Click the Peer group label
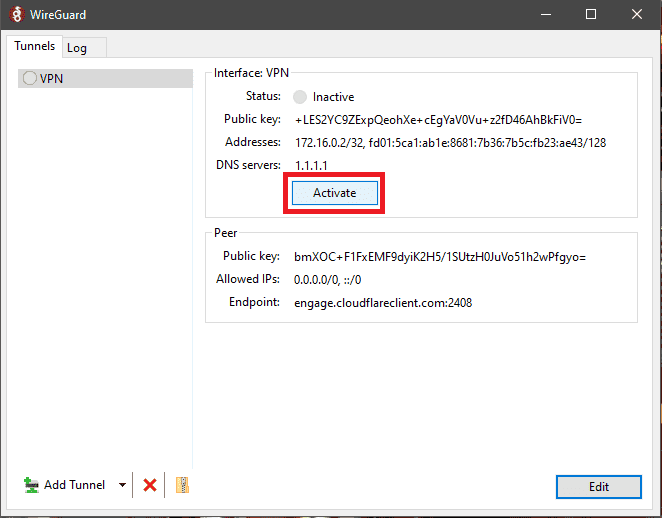The width and height of the screenshot is (662, 518). pos(225,233)
